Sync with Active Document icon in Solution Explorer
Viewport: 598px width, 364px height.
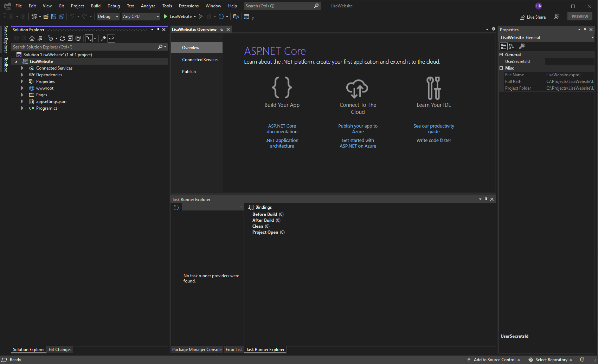pyautogui.click(x=63, y=38)
